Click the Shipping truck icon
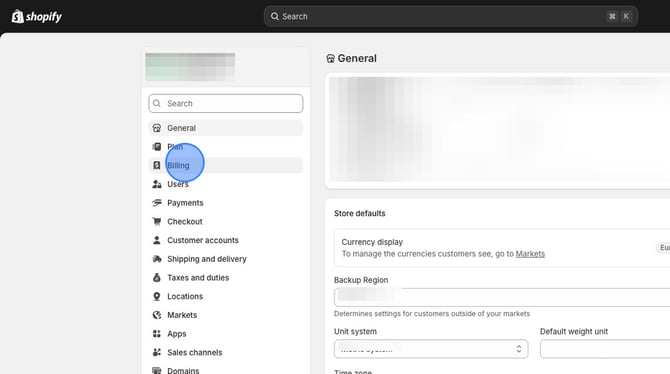Screen dimensions: 670x374 157,259
